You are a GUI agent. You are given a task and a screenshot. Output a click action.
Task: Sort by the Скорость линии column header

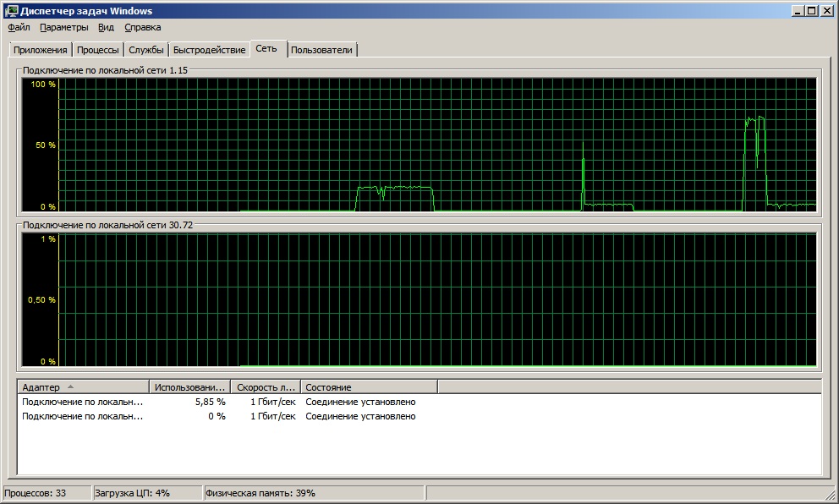(266, 386)
